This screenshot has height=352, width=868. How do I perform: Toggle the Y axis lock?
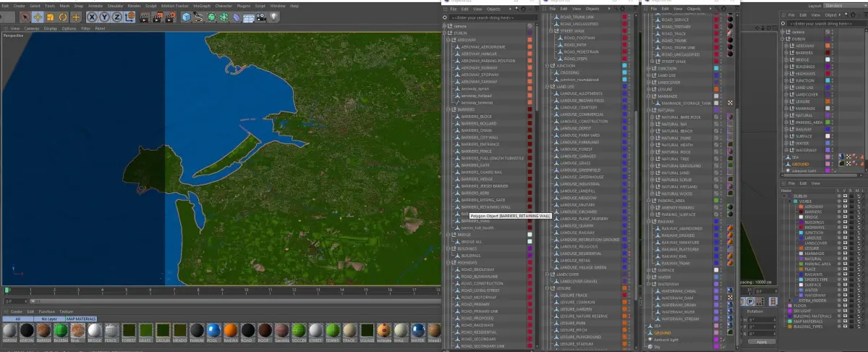pos(104,17)
